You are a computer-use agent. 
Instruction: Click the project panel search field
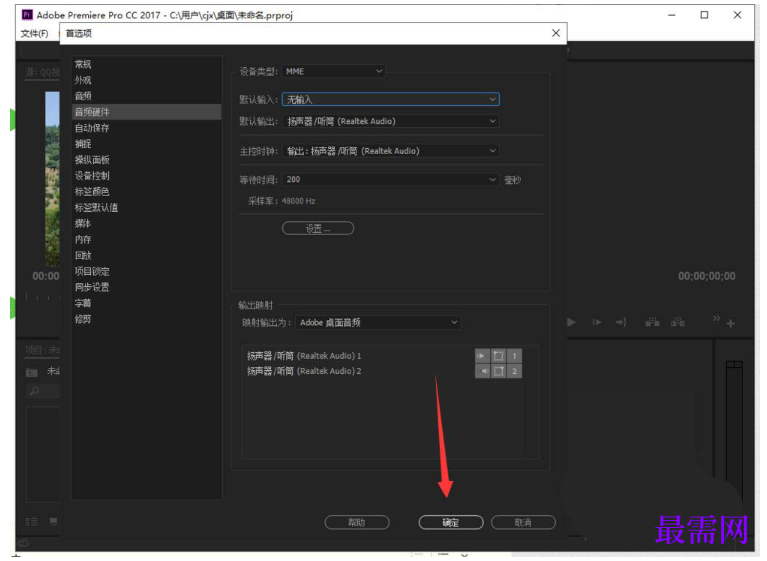(x=43, y=391)
